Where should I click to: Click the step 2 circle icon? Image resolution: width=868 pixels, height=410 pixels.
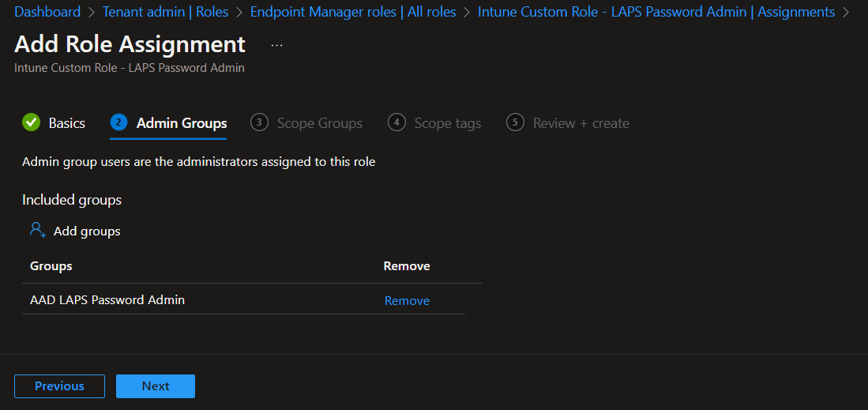point(119,122)
